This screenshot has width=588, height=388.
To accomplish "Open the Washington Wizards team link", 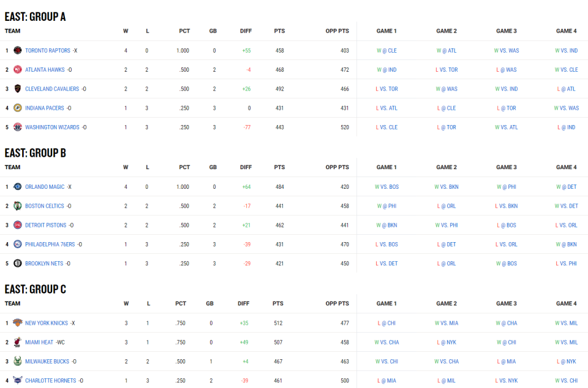I will [52, 127].
